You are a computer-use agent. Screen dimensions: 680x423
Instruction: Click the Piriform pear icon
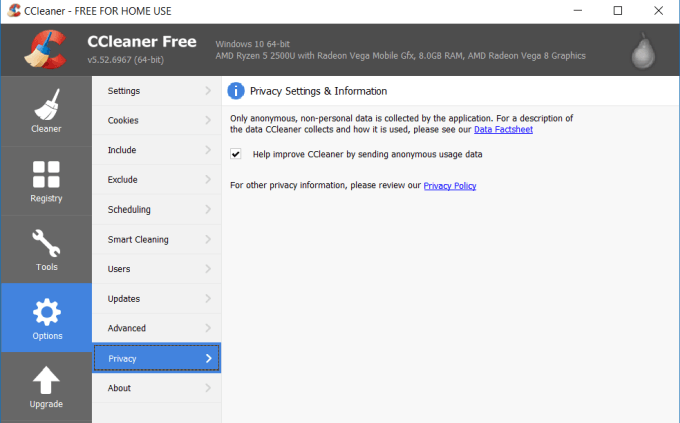click(643, 51)
